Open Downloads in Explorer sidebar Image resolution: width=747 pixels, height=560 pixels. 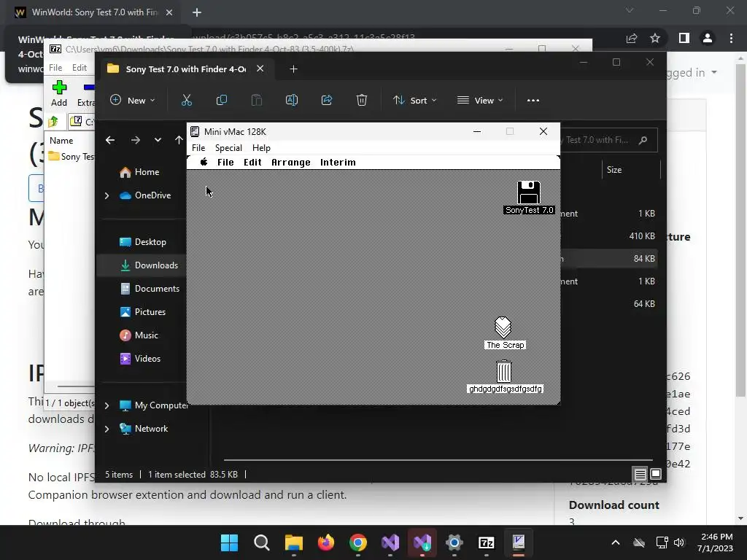coord(149,265)
